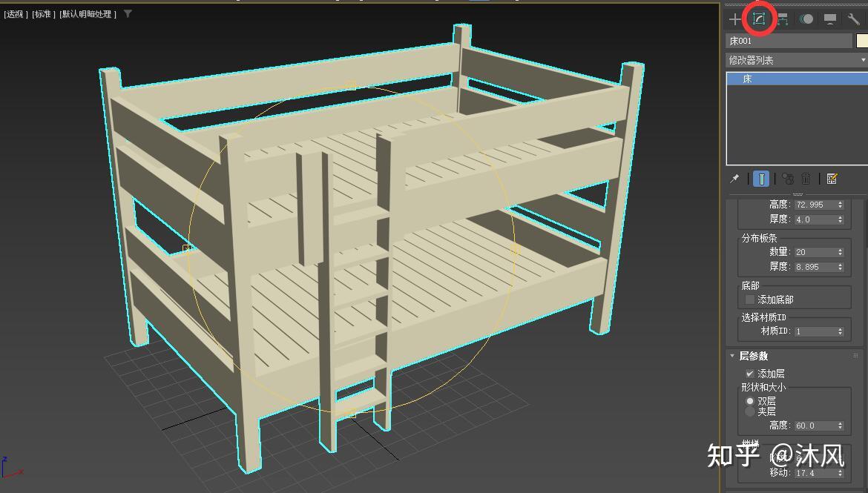
Task: Switch to the Modify panel tab
Action: [x=758, y=19]
